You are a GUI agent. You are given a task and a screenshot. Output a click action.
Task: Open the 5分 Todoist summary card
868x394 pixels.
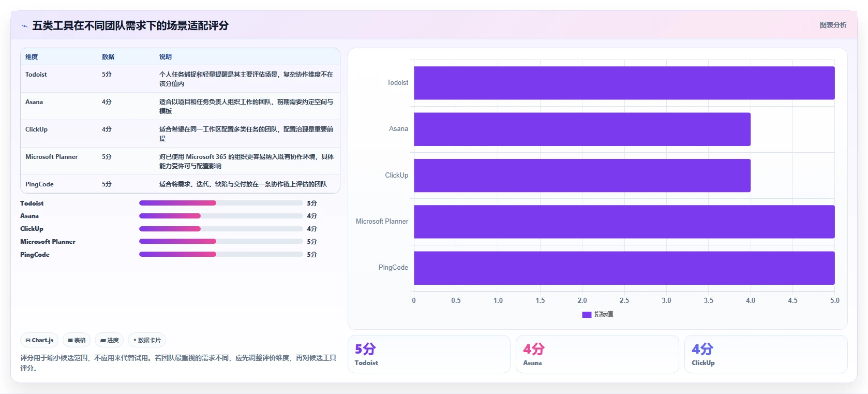coord(429,354)
